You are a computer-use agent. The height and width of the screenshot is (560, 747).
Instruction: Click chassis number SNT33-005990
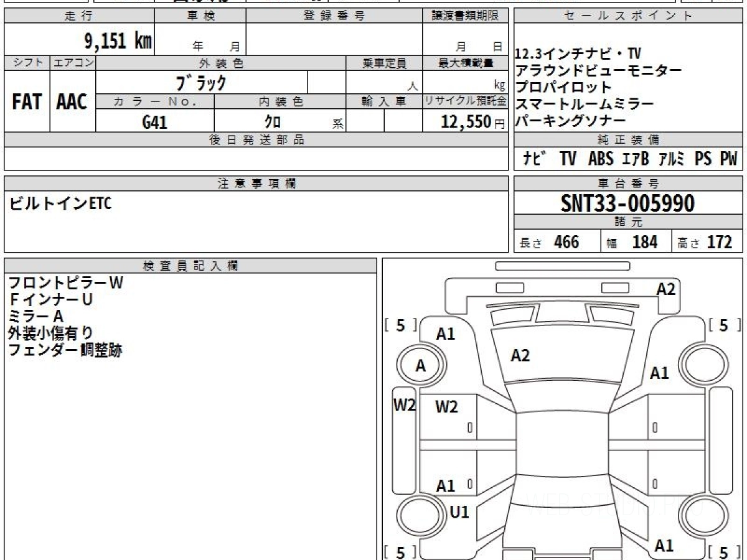coord(628,203)
